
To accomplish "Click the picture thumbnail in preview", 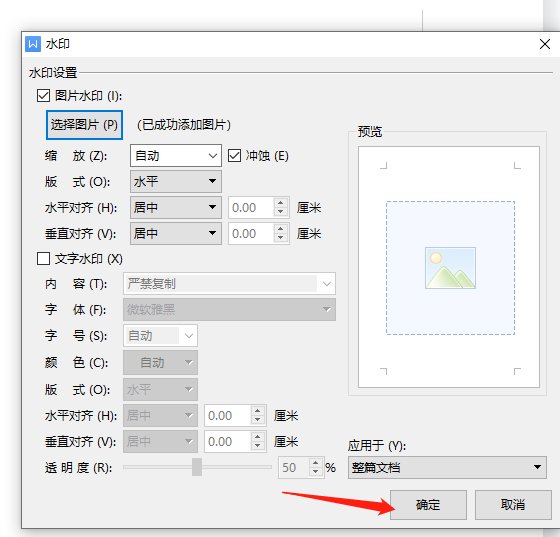I will point(450,268).
